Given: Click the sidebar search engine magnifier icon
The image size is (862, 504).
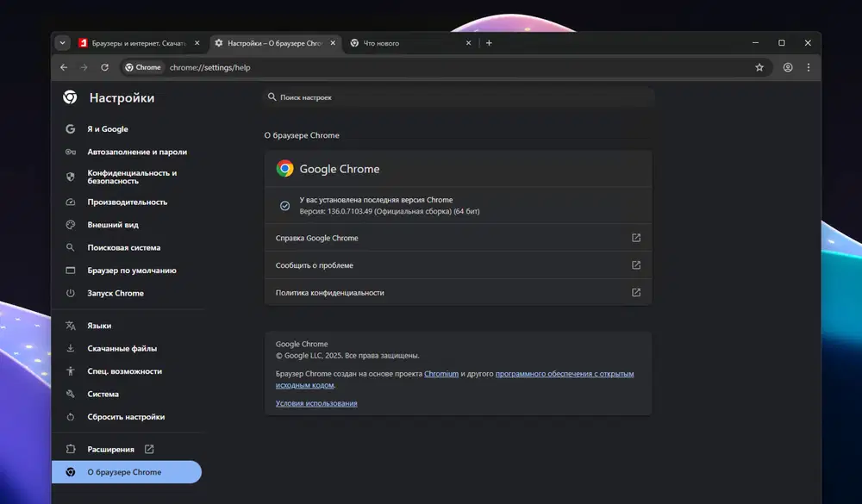Looking at the screenshot, I should [71, 247].
